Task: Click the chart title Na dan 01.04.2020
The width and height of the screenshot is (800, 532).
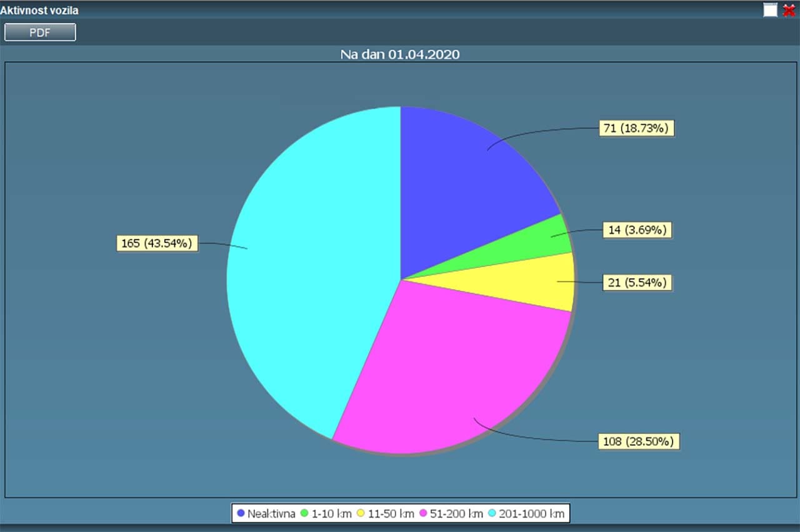Action: point(399,54)
